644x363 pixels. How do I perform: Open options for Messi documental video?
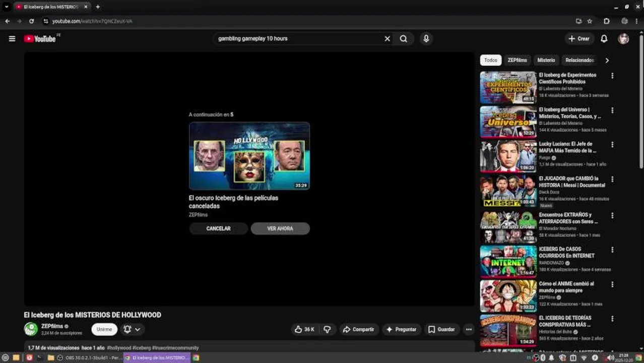coord(612,179)
